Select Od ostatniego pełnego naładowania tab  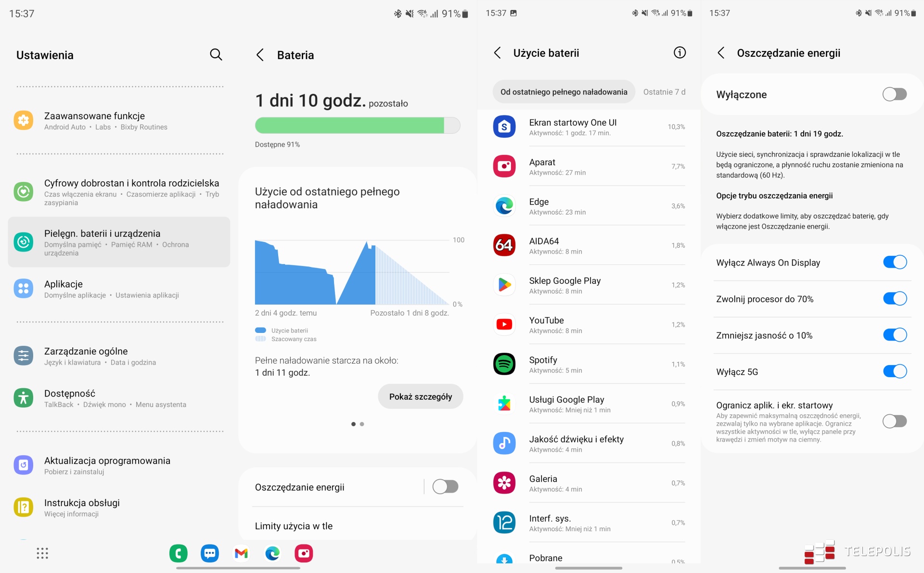coord(564,92)
